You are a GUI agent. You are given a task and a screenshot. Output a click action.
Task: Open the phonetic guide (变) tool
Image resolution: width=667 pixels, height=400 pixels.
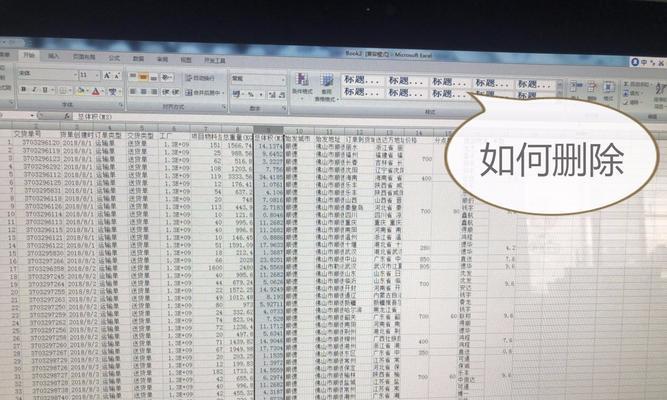pos(113,91)
